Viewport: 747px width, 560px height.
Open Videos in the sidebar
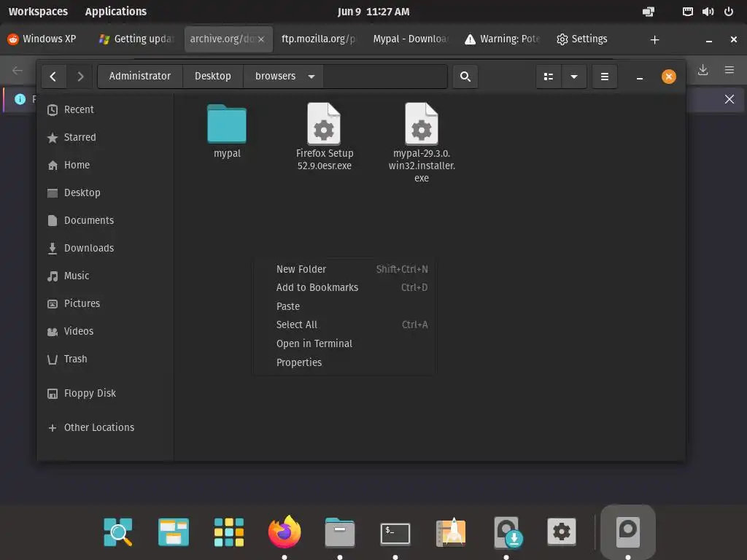[x=105, y=331]
